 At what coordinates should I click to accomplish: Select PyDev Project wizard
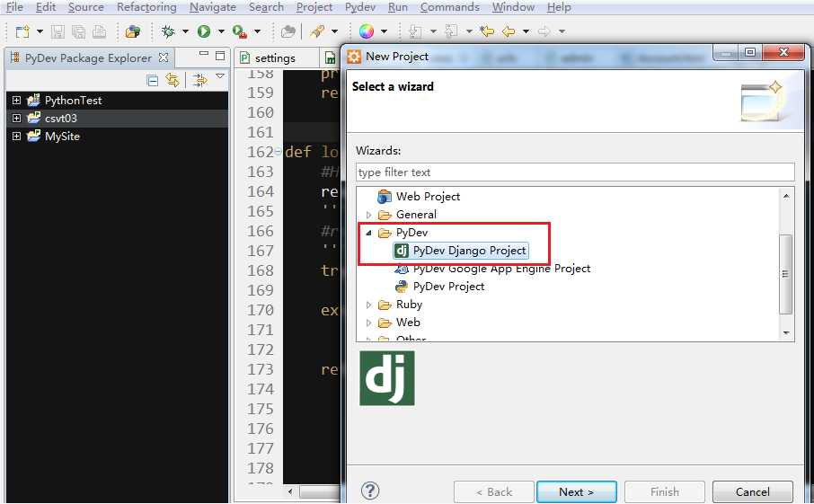pyautogui.click(x=448, y=287)
